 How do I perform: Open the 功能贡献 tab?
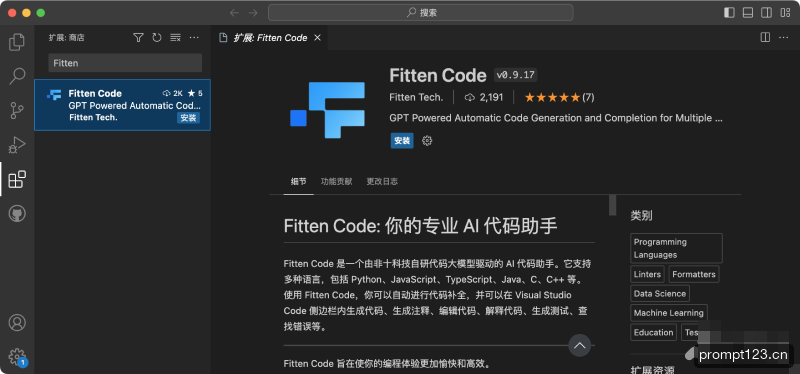pyautogui.click(x=336, y=181)
